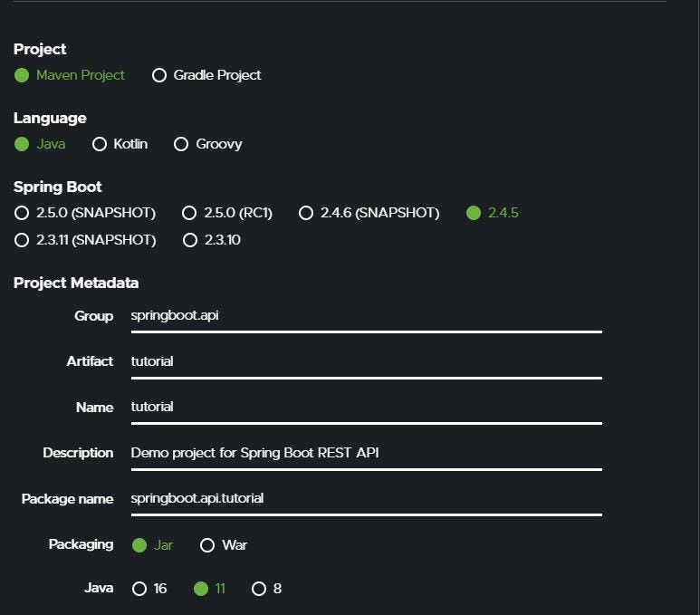Screen dimensions: 700x615
Task: Choose Java as the language
Action: [x=22, y=144]
